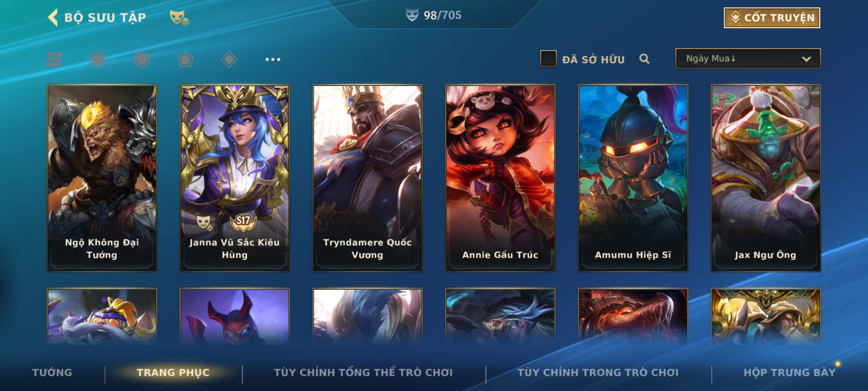Select the grid all-skins filter icon
Image resolution: width=868 pixels, height=391 pixels.
coord(54,59)
